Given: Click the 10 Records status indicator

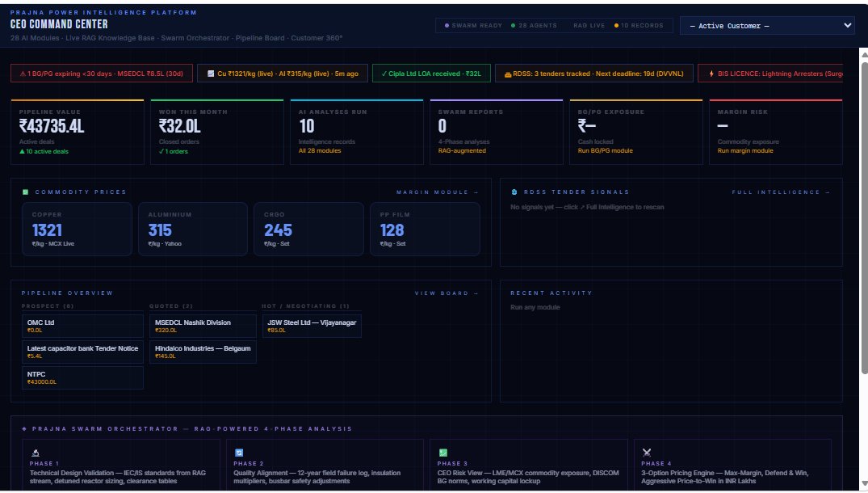Looking at the screenshot, I should point(638,26).
